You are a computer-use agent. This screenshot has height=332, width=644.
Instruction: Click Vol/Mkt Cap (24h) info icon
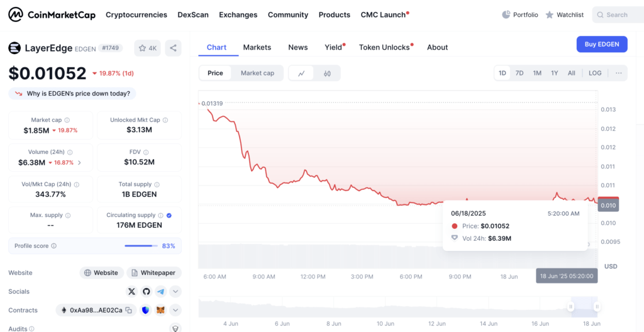click(76, 185)
